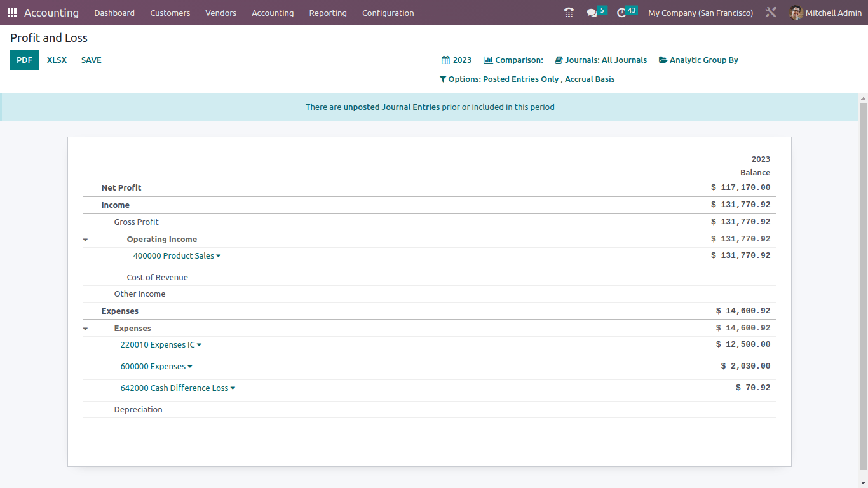868x488 pixels.
Task: Click Mitchell Admin user avatar
Action: tap(796, 13)
